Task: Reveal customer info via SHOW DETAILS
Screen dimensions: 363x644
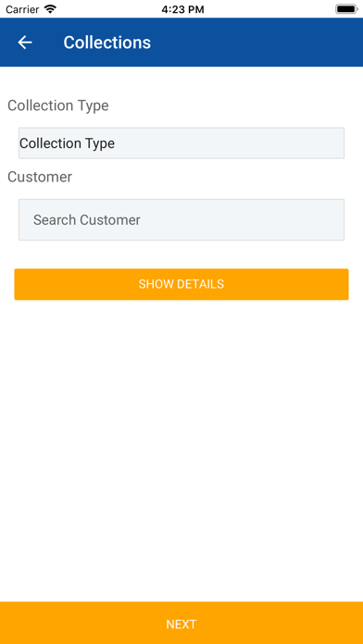Action: 181,284
